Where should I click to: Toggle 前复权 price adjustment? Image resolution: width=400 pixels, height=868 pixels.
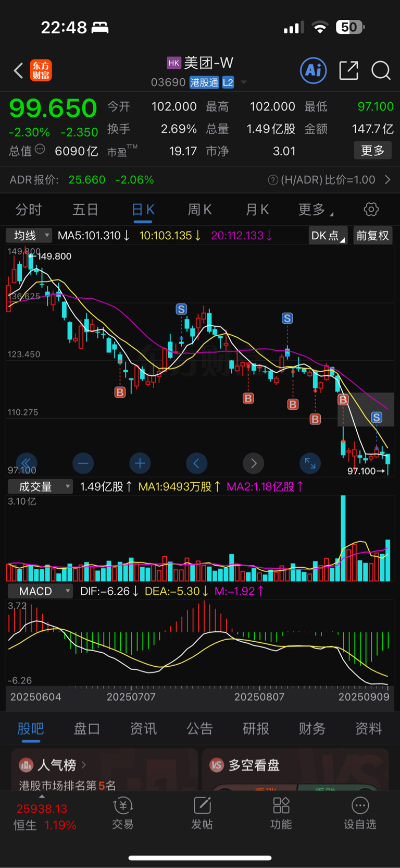click(372, 236)
